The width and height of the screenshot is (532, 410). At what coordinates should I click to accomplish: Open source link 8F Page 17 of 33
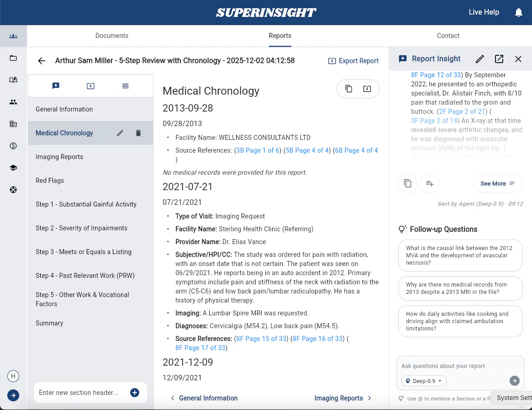pyautogui.click(x=200, y=348)
